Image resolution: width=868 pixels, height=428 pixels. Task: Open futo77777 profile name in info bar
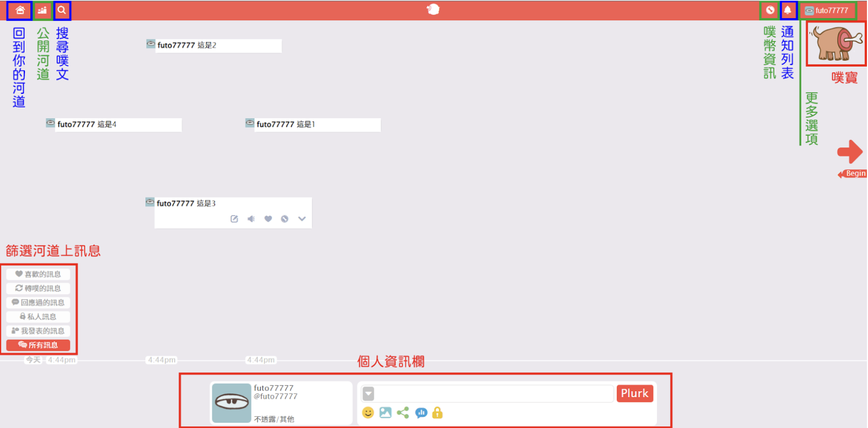[x=274, y=388]
